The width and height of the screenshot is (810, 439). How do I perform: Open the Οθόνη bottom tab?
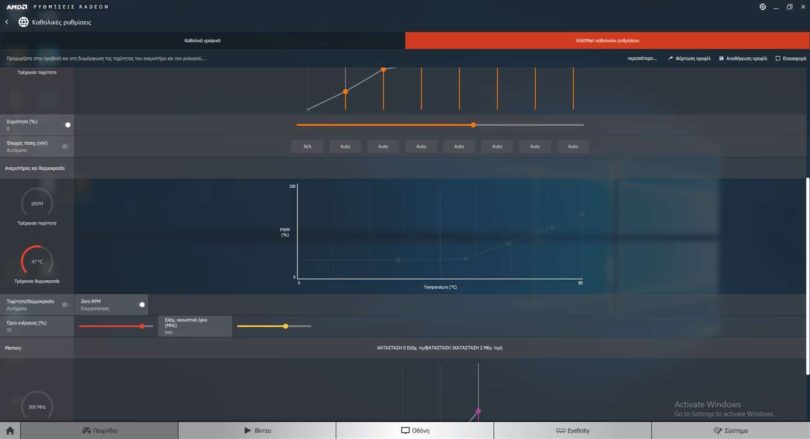tap(415, 430)
